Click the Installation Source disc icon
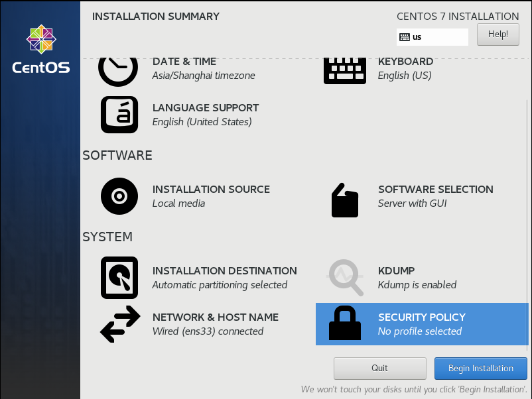The image size is (532, 399). 119,196
